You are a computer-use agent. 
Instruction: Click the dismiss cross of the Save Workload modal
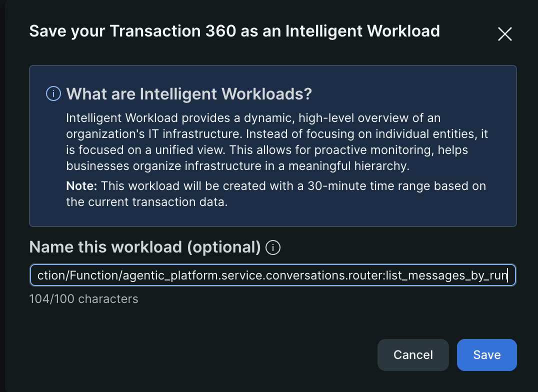[504, 34]
